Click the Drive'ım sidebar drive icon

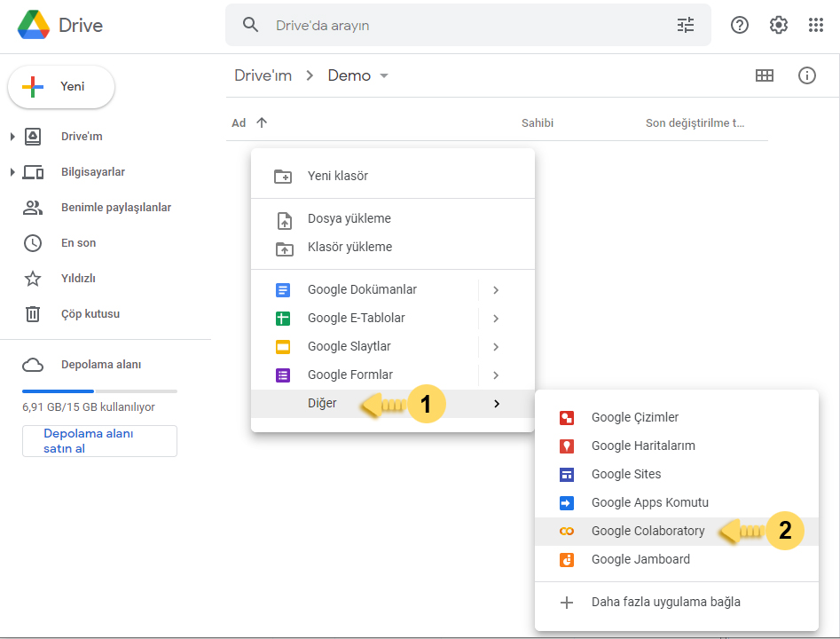(33, 137)
